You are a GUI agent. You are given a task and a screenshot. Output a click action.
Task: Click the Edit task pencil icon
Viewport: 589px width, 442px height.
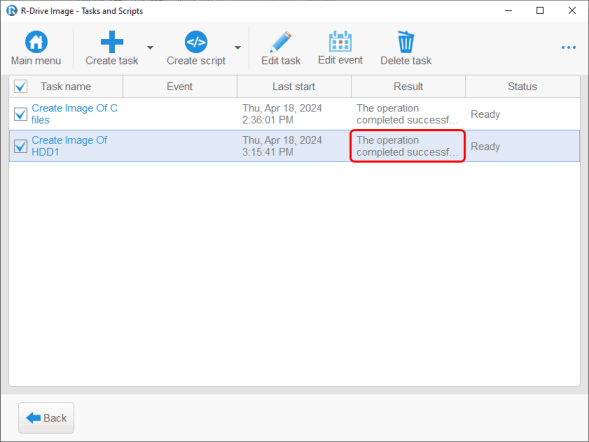point(281,42)
